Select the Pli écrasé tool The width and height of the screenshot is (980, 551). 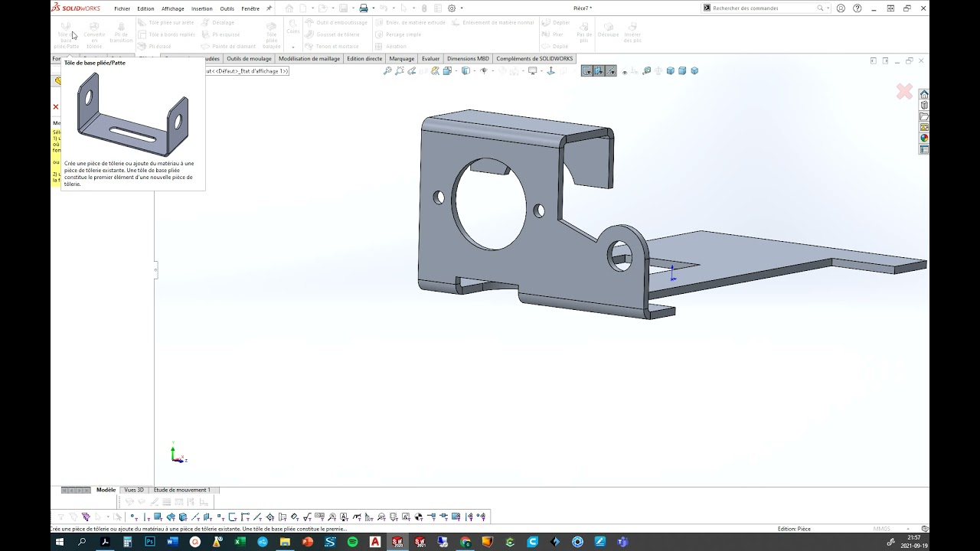155,46
